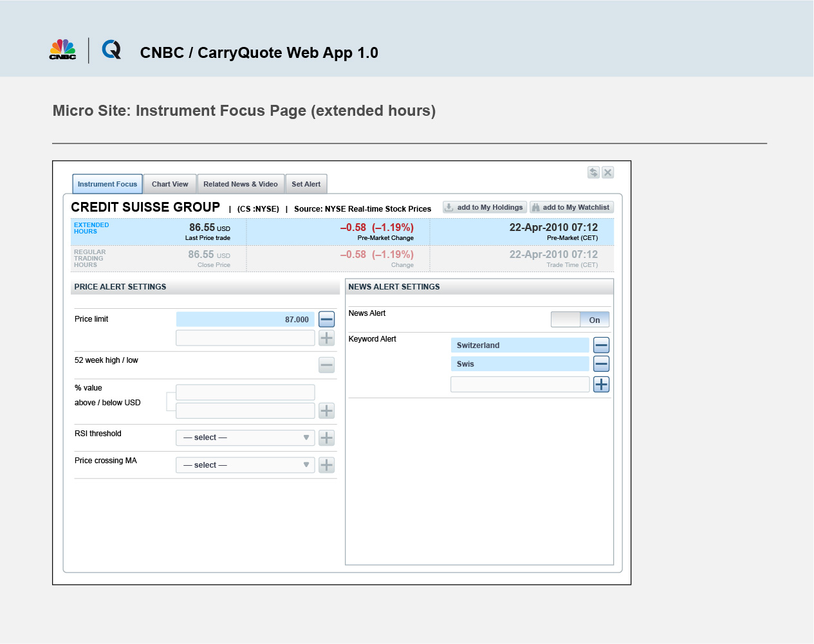Click the Switzerland keyword field
This screenshot has width=814, height=644.
point(520,345)
